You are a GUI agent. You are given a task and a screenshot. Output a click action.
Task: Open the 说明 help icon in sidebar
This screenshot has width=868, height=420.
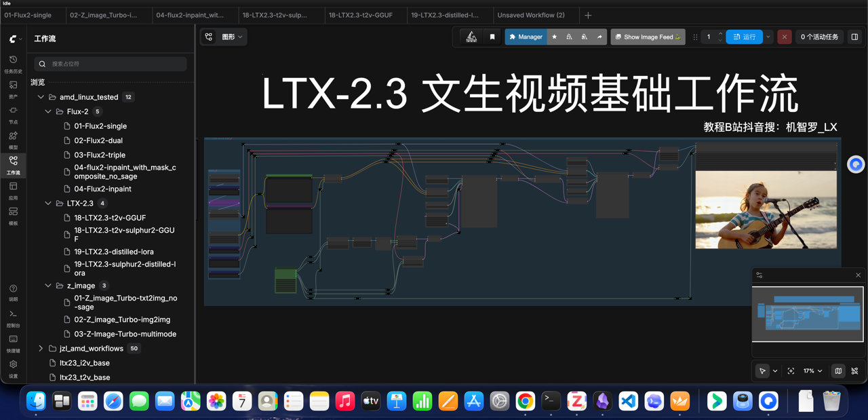13,292
